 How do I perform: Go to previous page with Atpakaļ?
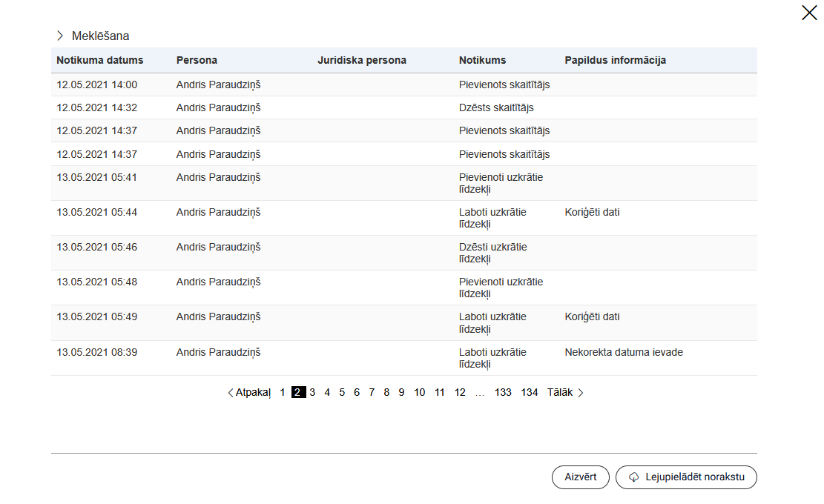[249, 393]
